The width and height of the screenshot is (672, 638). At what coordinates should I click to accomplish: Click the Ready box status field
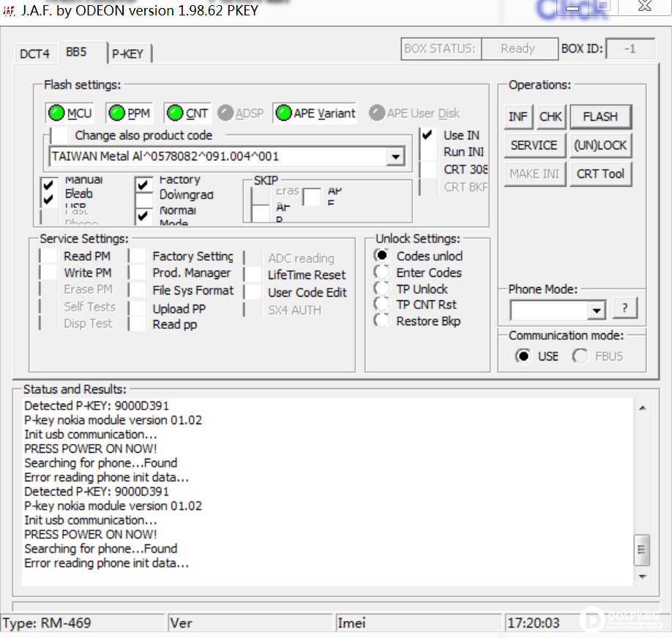click(519, 49)
